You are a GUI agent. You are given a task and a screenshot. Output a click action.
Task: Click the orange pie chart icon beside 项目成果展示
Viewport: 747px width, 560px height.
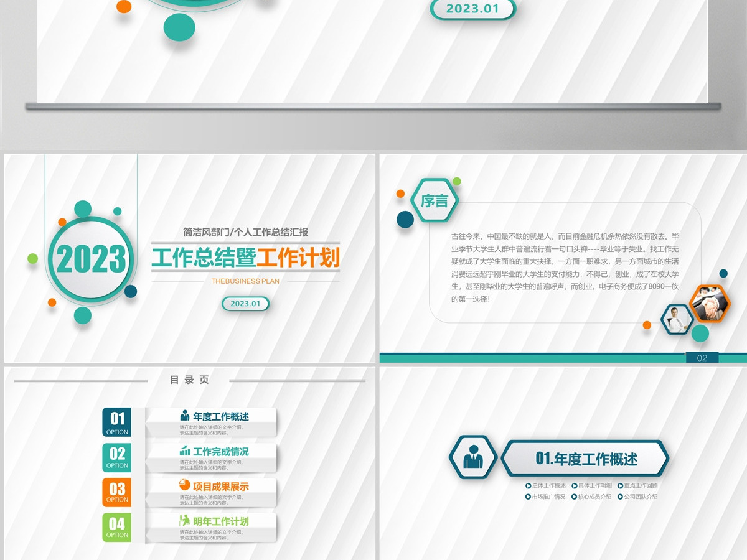(x=185, y=484)
